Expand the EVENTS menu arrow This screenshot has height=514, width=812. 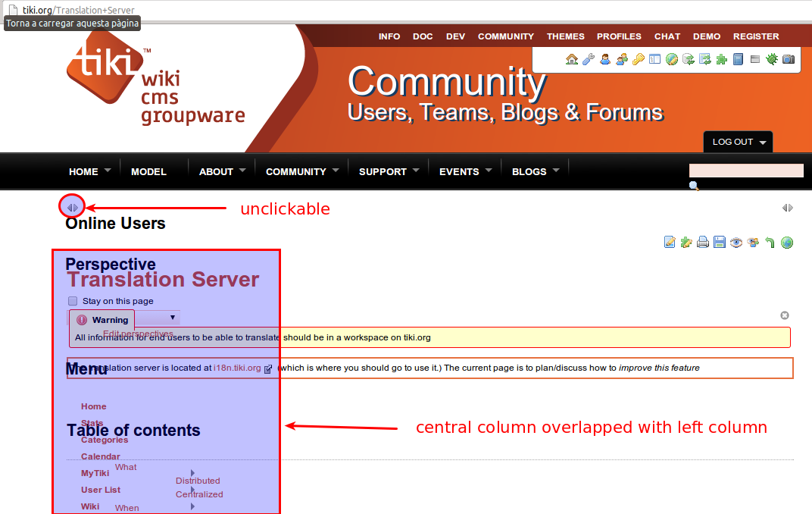[489, 170]
